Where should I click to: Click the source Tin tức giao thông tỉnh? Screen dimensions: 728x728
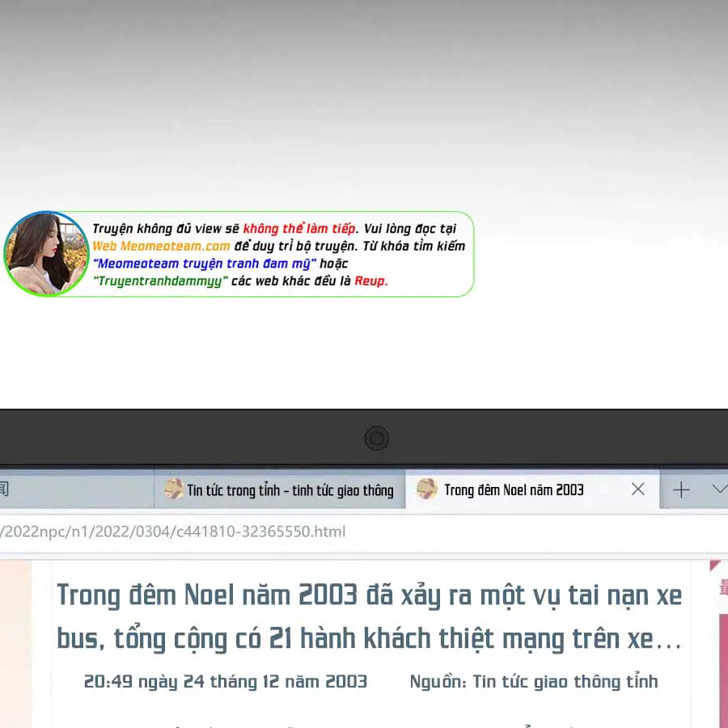click(534, 681)
